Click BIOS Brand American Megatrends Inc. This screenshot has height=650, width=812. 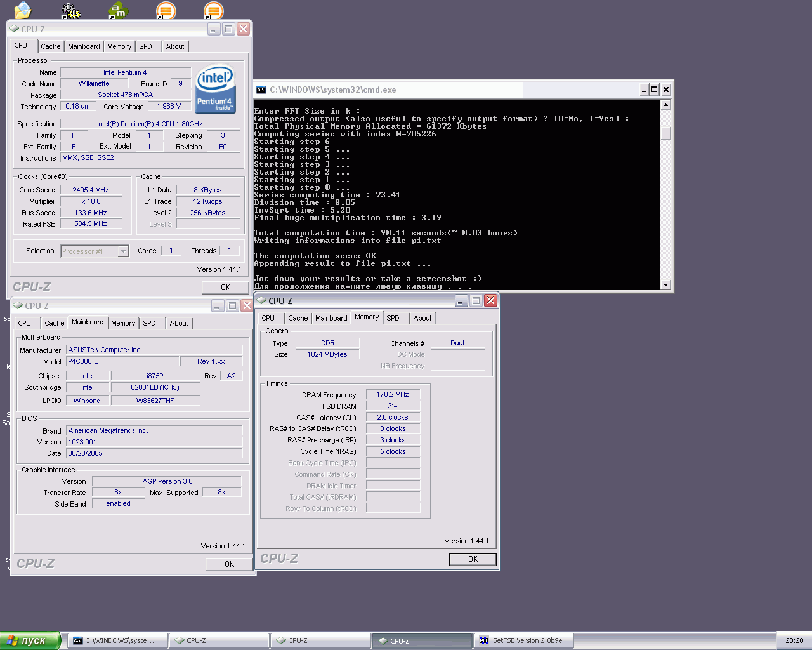(x=154, y=430)
